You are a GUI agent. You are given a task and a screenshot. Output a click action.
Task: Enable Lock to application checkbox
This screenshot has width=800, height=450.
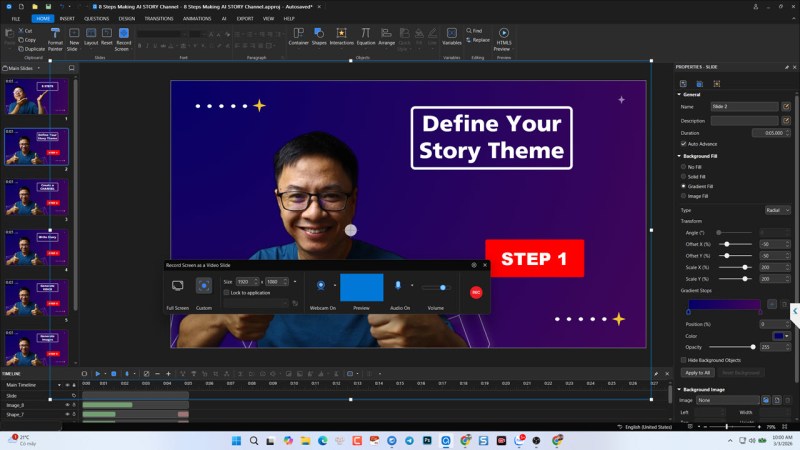point(226,292)
